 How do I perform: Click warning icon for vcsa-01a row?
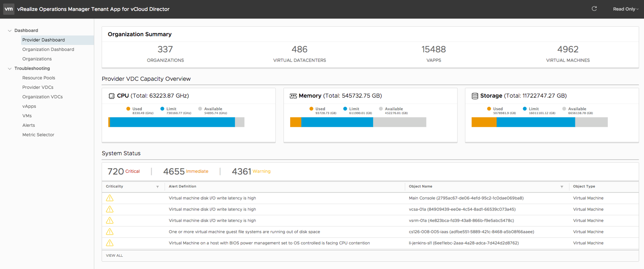click(x=110, y=209)
